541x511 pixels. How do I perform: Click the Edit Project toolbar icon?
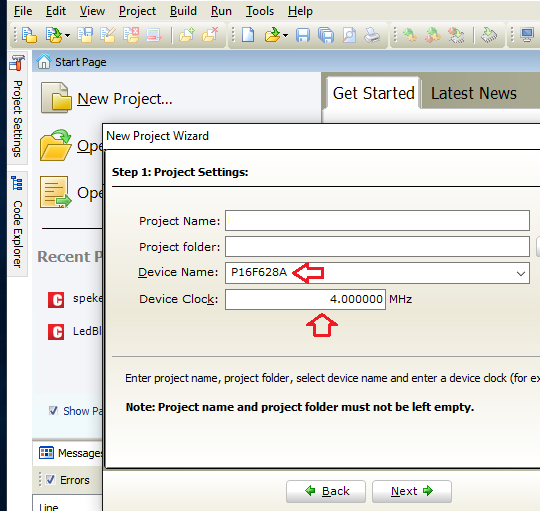(x=108, y=35)
